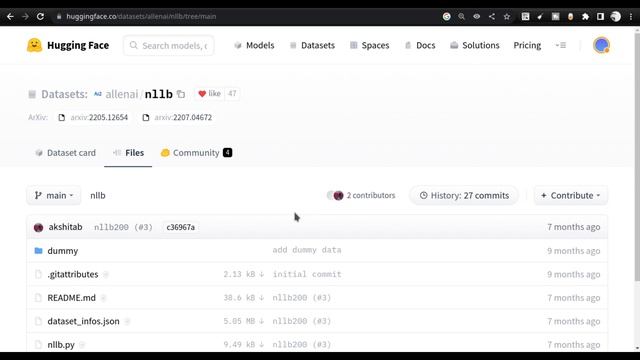Go back using the browser back arrow
The image size is (640, 360).
(10, 16)
